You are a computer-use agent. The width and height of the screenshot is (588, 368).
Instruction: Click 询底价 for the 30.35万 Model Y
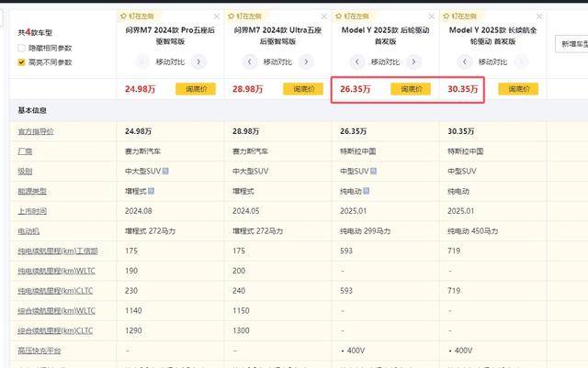click(x=518, y=89)
